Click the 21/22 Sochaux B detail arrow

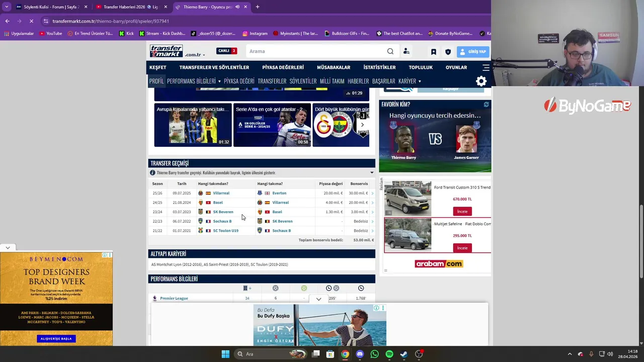(x=372, y=231)
